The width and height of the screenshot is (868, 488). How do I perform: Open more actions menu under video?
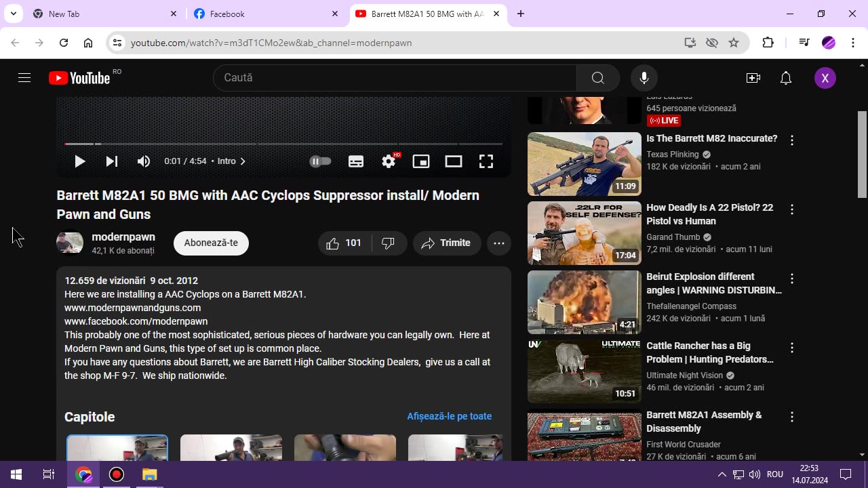click(x=499, y=243)
